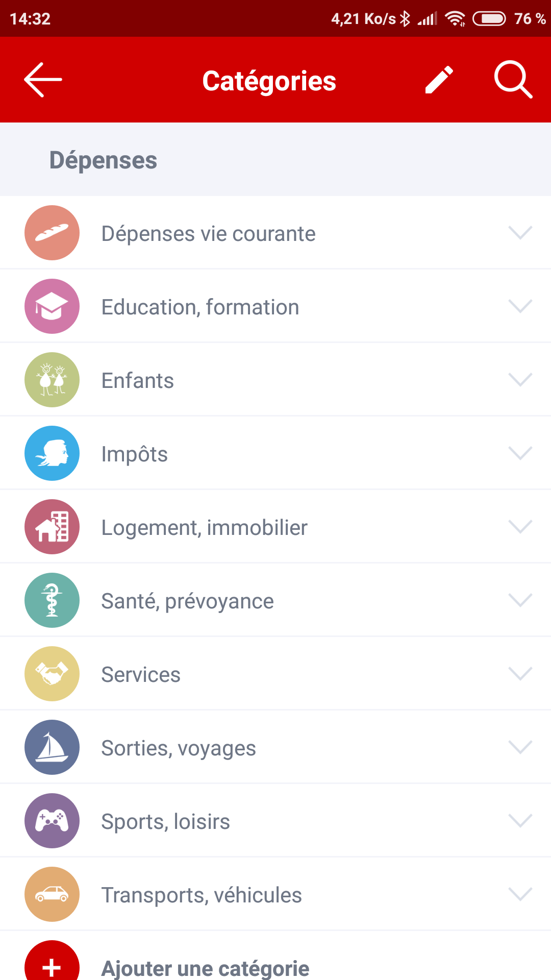Open the Sports, loisirs label
This screenshot has height=980, width=551.
click(165, 822)
